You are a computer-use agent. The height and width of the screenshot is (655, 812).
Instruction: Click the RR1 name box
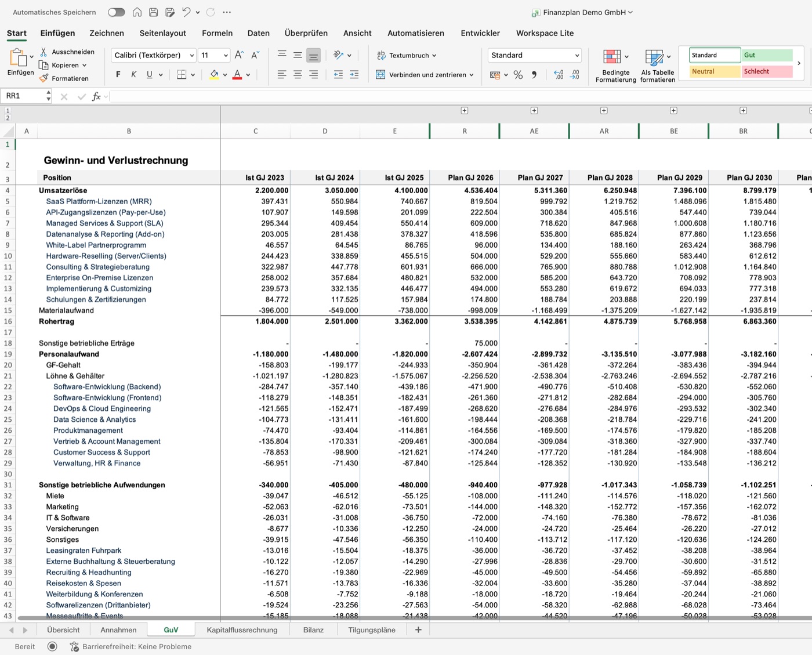[23, 96]
